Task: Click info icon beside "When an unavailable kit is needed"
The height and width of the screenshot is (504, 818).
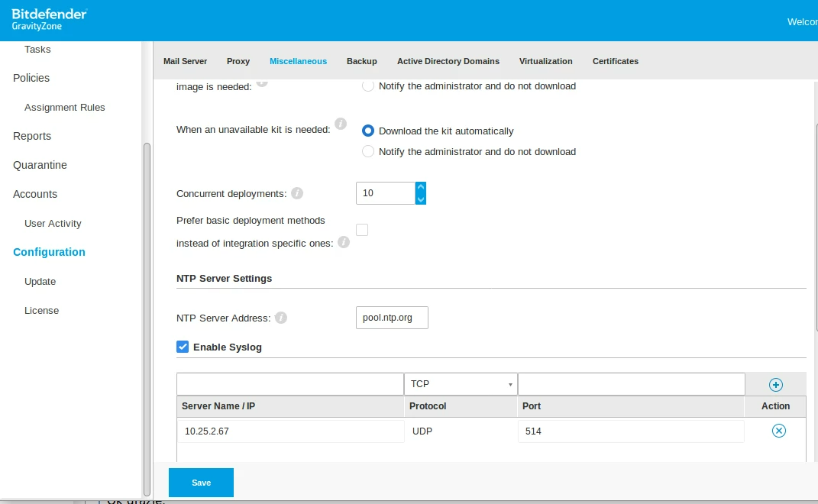Action: point(341,124)
